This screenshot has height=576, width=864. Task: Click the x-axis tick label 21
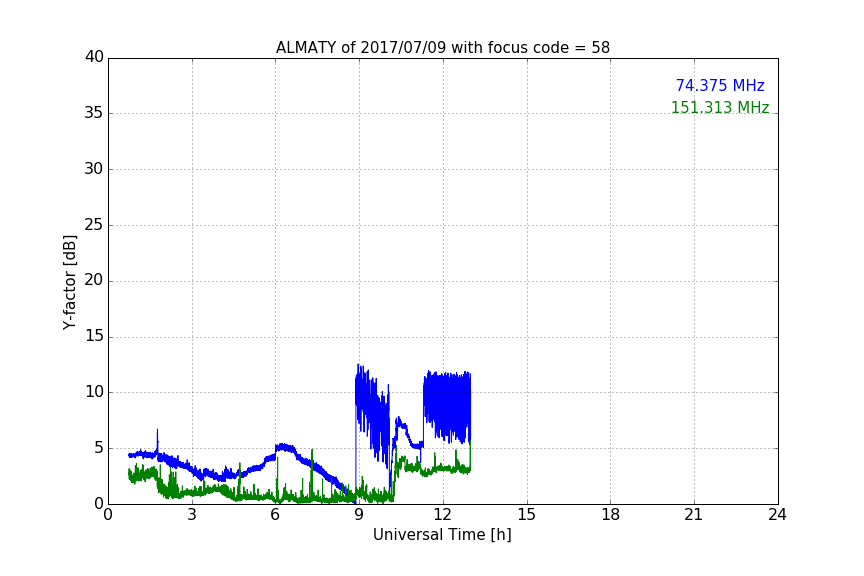tap(694, 515)
